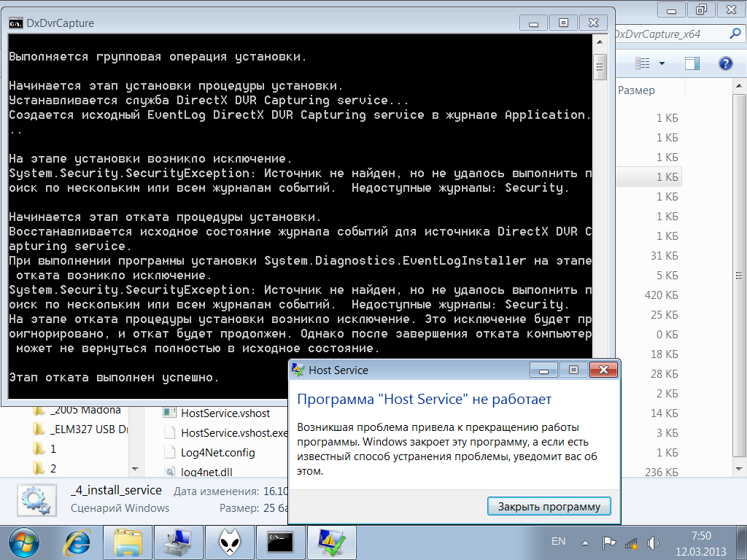
Task: Switch the EN input language indicator
Action: point(558,542)
